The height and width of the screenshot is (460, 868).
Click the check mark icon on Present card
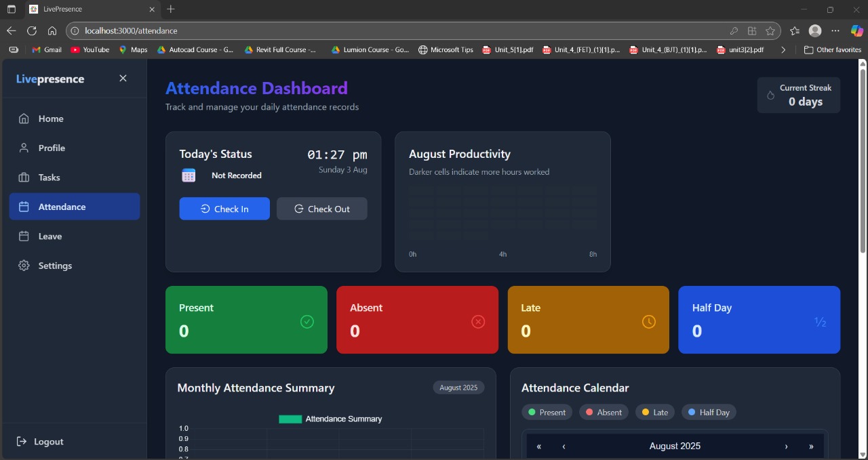click(307, 322)
